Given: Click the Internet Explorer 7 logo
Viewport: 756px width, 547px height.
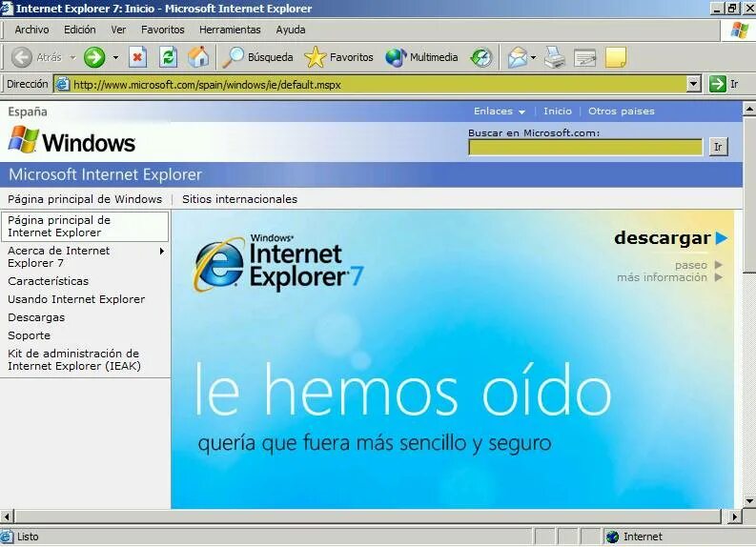Looking at the screenshot, I should (278, 263).
